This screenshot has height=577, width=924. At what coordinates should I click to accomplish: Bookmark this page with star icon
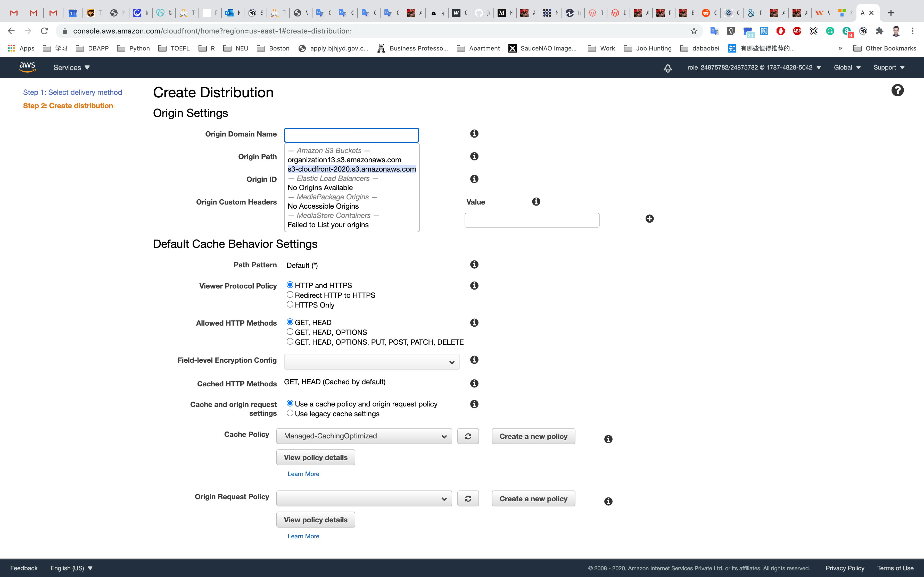click(x=694, y=31)
